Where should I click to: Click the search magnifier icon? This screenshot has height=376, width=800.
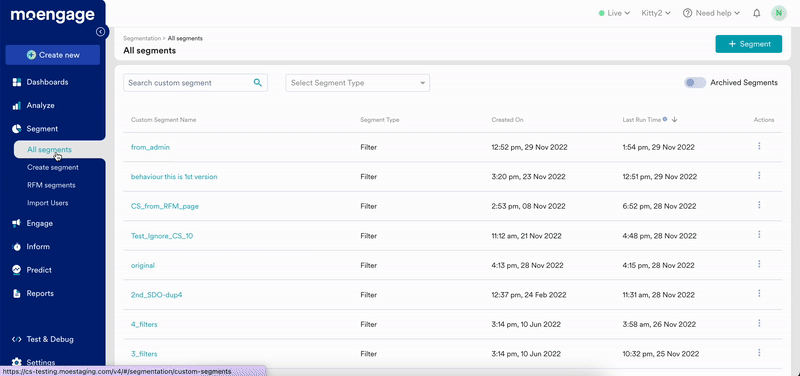(258, 83)
